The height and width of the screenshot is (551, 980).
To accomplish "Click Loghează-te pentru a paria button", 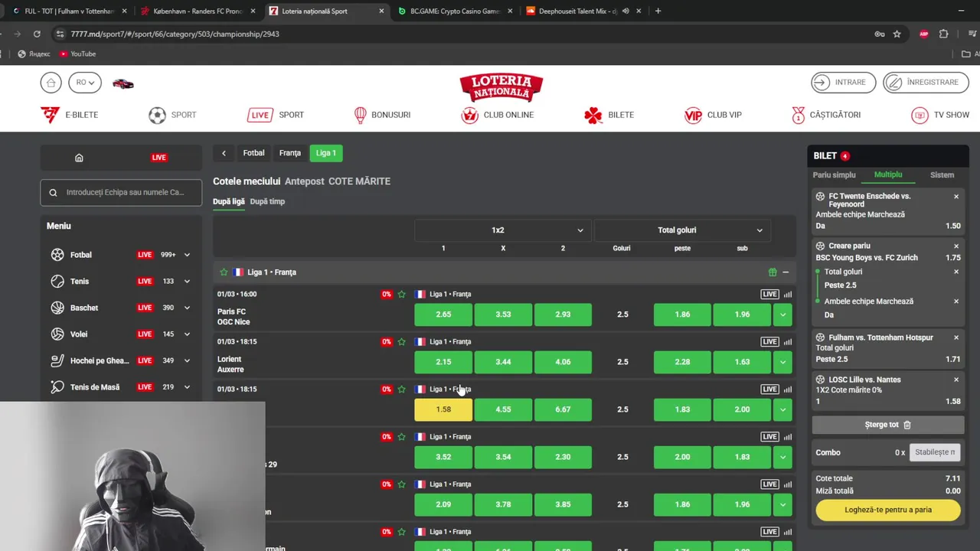I will coord(888,510).
